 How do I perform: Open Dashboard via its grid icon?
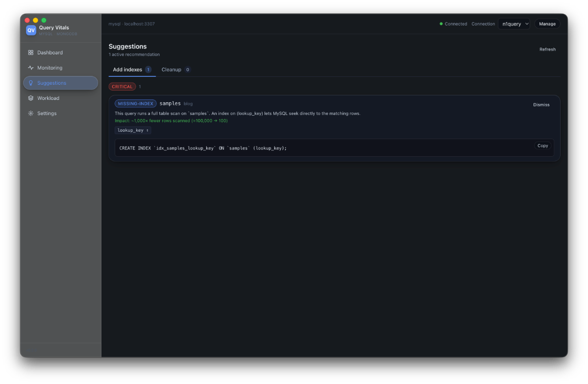point(31,52)
